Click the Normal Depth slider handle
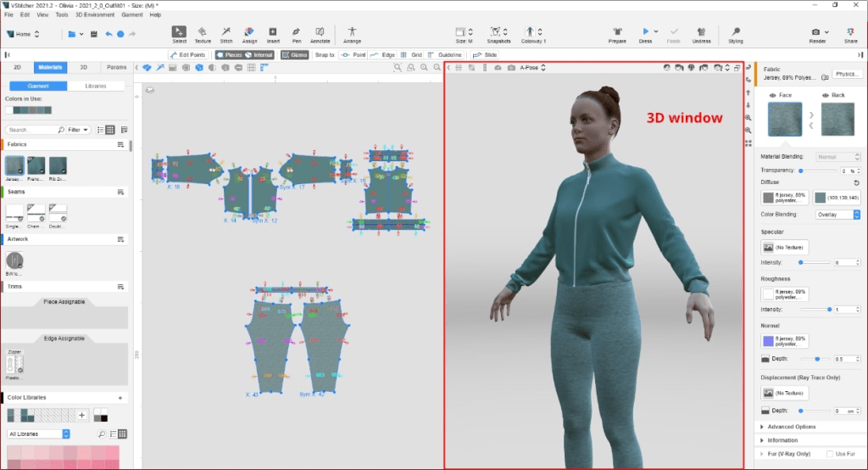Image resolution: width=868 pixels, height=470 pixels. [x=819, y=359]
